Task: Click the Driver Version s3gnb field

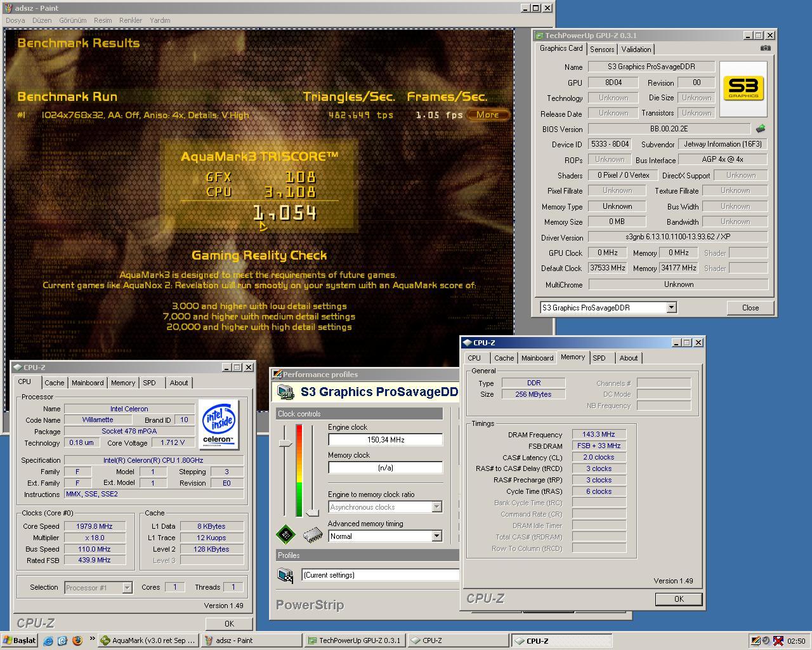Action: pos(678,237)
